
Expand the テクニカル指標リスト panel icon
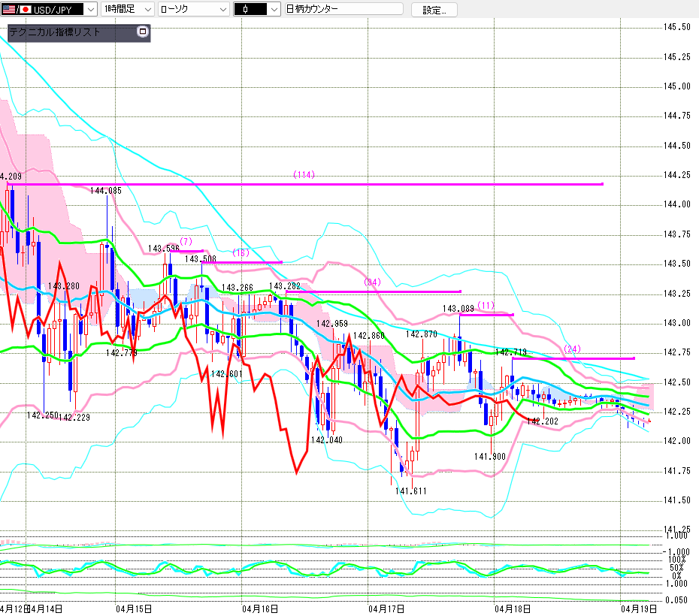point(143,32)
